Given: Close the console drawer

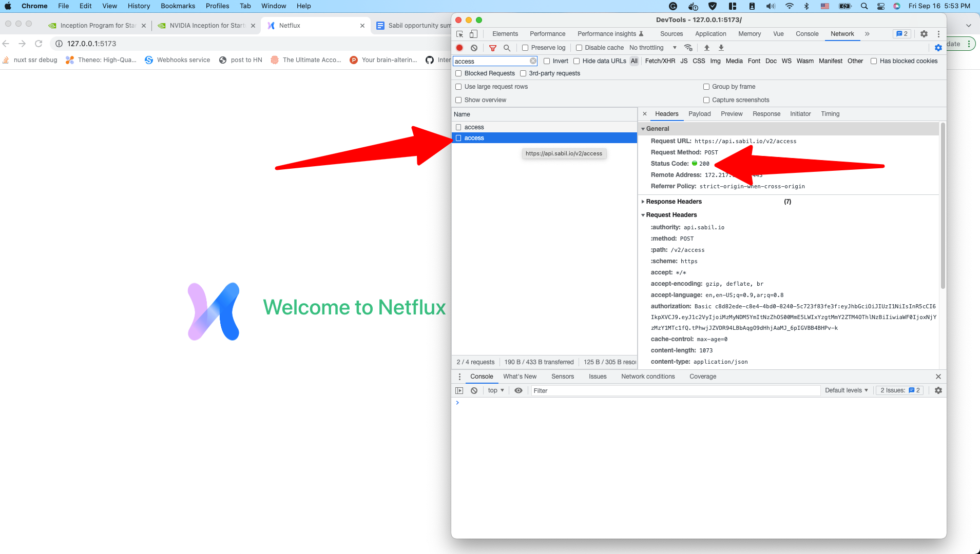Looking at the screenshot, I should 938,377.
